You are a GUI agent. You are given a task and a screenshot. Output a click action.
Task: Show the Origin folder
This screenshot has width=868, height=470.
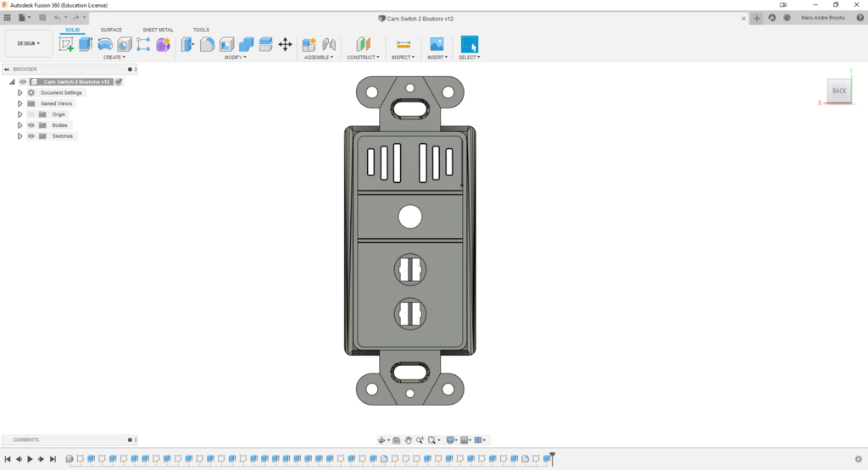(x=31, y=114)
